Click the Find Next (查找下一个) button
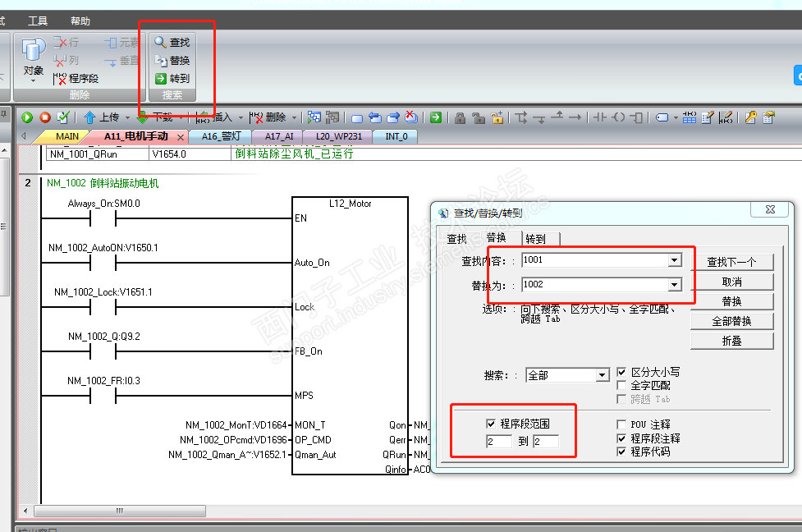This screenshot has height=532, width=802. pos(731,263)
